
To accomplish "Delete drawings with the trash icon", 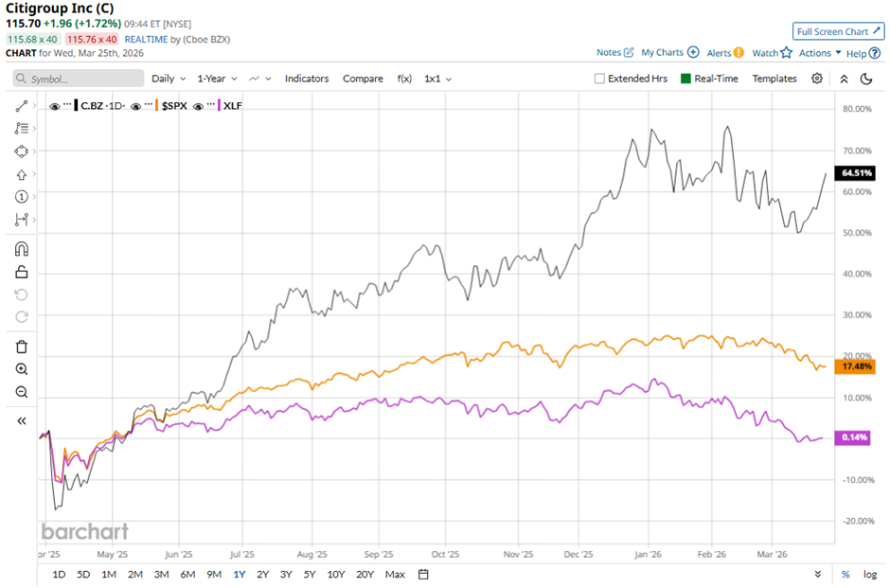I will click(x=22, y=347).
